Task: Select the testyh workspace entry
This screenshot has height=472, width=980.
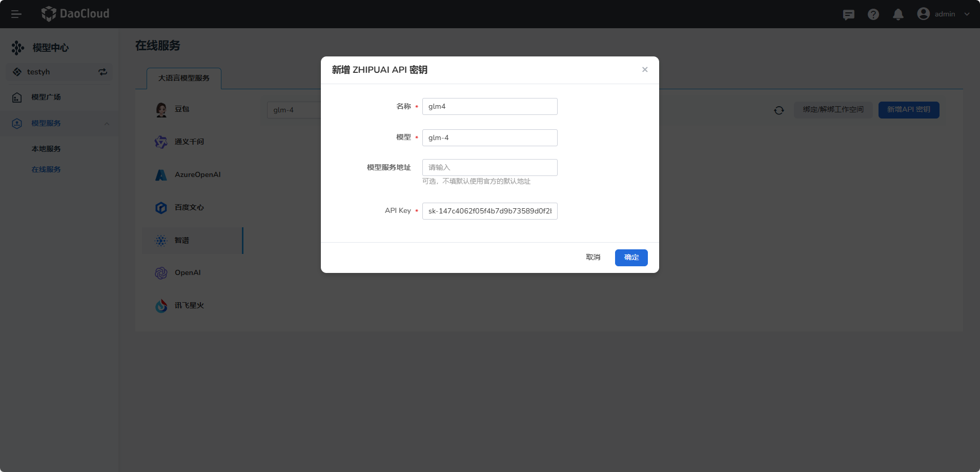Action: [59, 72]
